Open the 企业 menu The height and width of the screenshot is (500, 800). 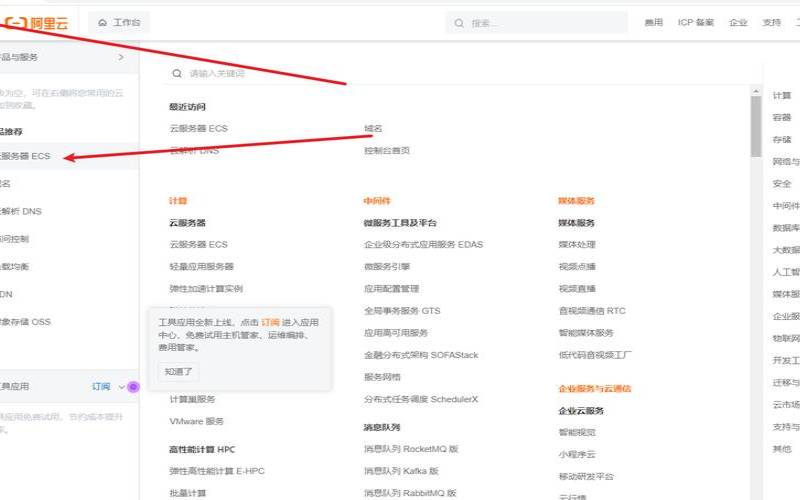[738, 22]
